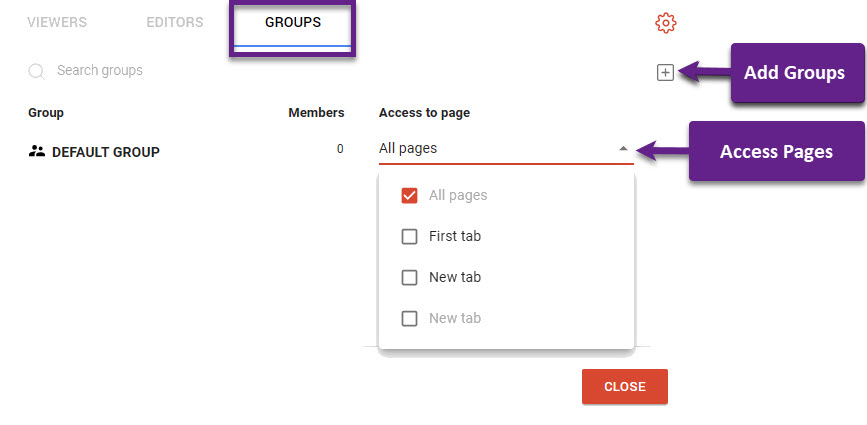This screenshot has height=425, width=867.
Task: Click the Default Group people icon
Action: 37,152
